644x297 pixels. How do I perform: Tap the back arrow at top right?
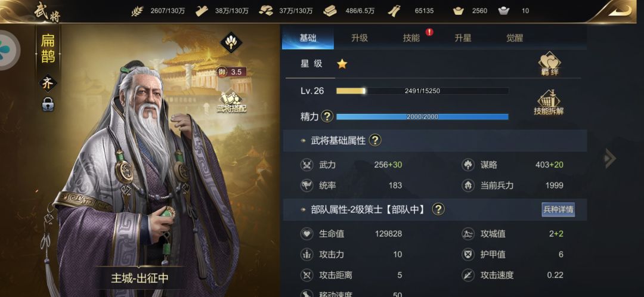[620, 10]
